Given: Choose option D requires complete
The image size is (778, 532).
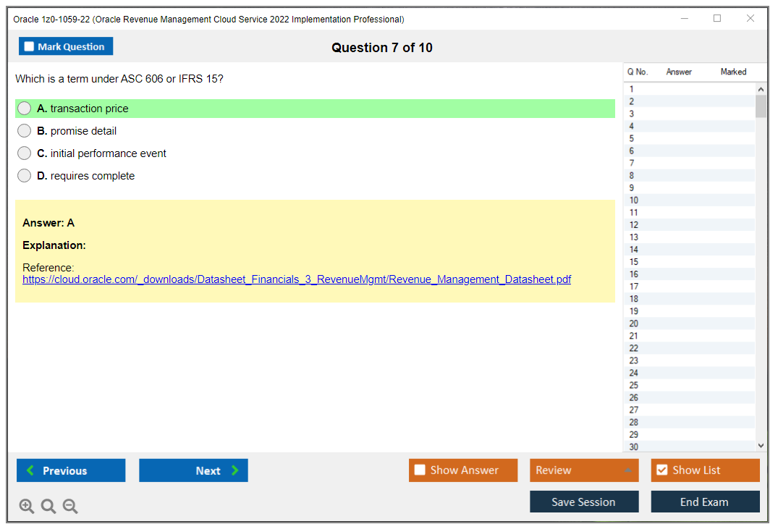Looking at the screenshot, I should [x=25, y=176].
